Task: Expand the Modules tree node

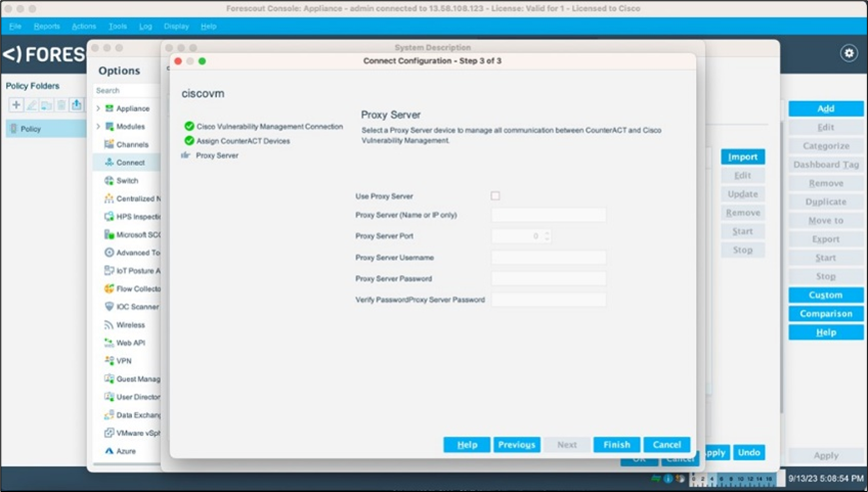Action: click(98, 127)
